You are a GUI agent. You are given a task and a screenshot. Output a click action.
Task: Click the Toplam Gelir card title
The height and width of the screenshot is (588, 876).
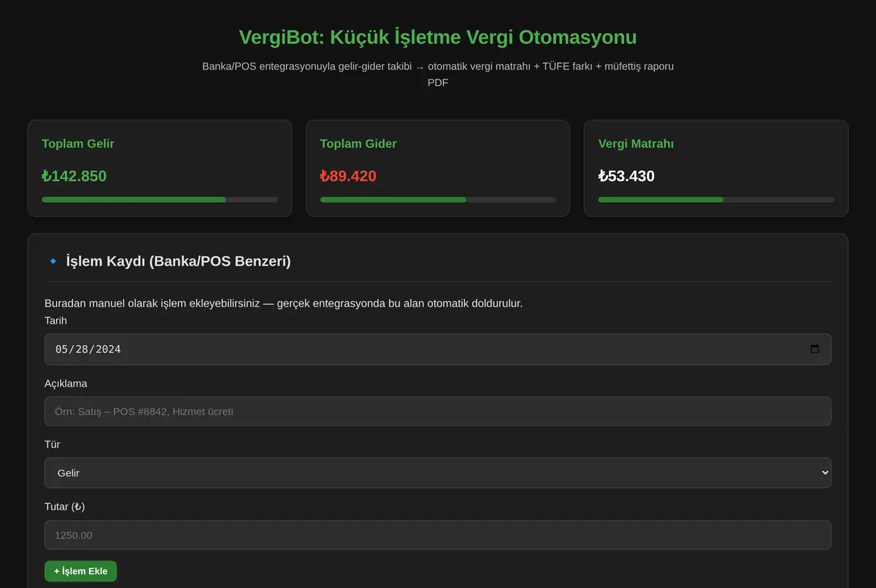click(78, 144)
